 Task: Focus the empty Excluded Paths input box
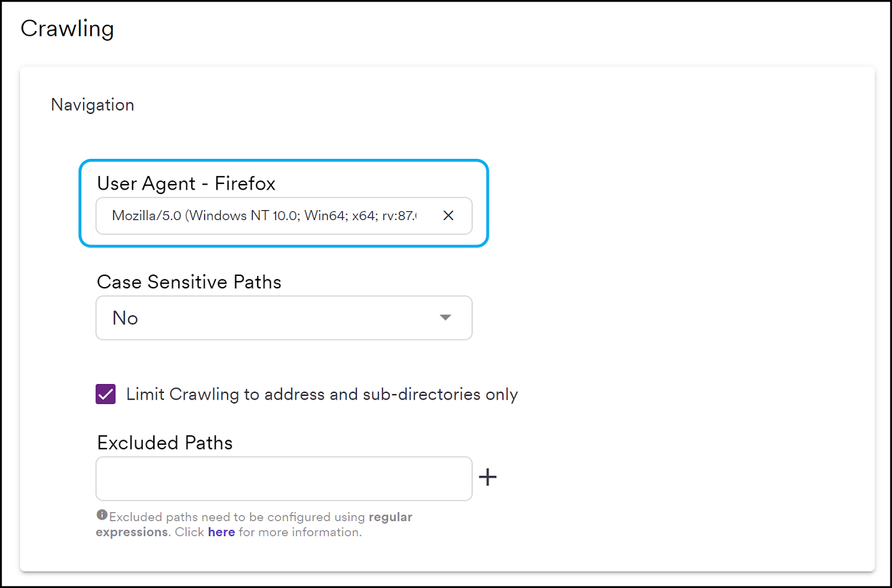[x=284, y=479]
